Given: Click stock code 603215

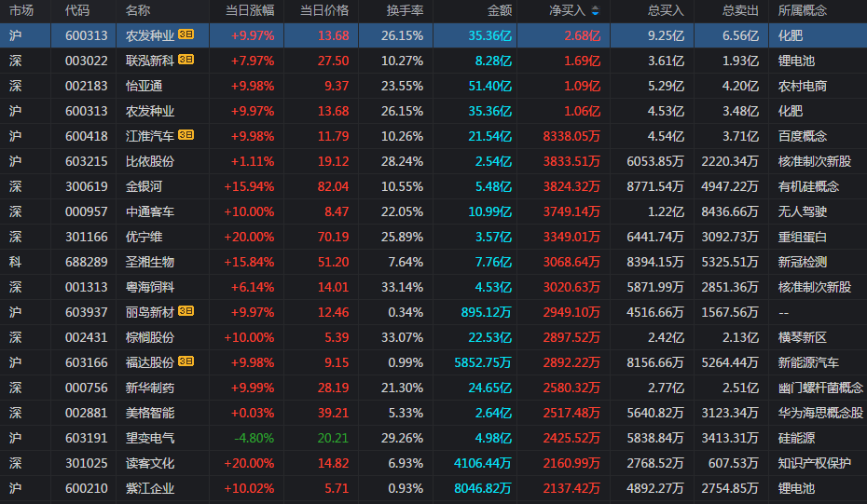Looking at the screenshot, I should tap(87, 161).
